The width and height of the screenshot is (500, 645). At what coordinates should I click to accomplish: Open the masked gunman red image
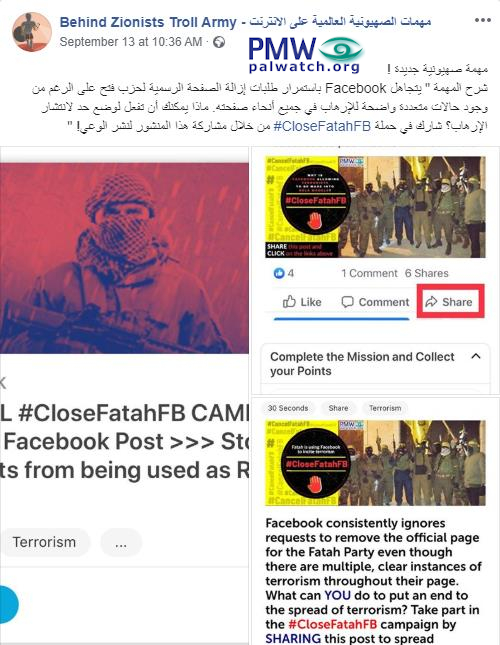(x=124, y=258)
